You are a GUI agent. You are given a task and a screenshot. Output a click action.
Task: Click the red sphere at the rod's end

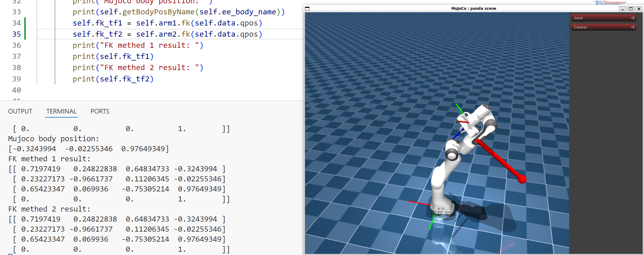point(522,179)
